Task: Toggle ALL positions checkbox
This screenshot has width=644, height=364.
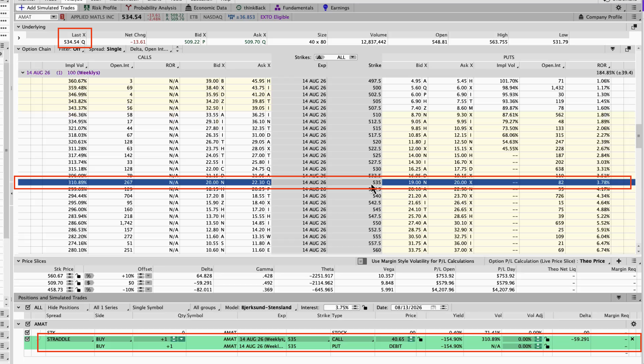Action: point(28,307)
